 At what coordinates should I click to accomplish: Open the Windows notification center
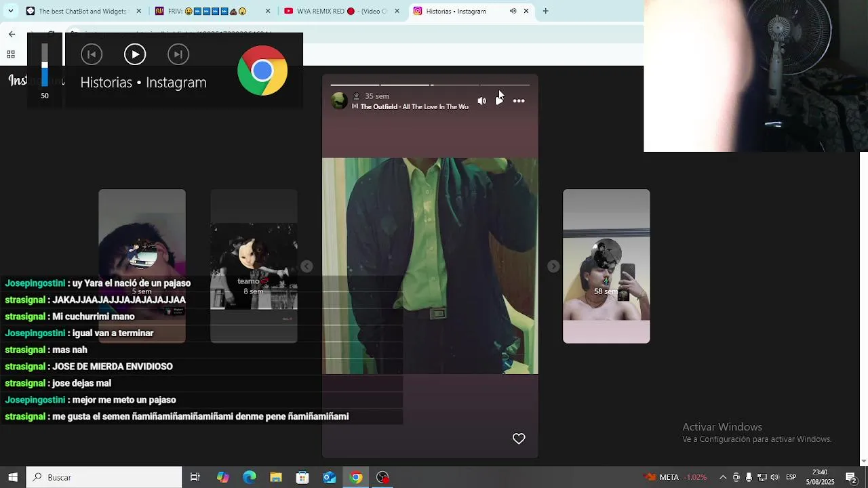coord(851,477)
